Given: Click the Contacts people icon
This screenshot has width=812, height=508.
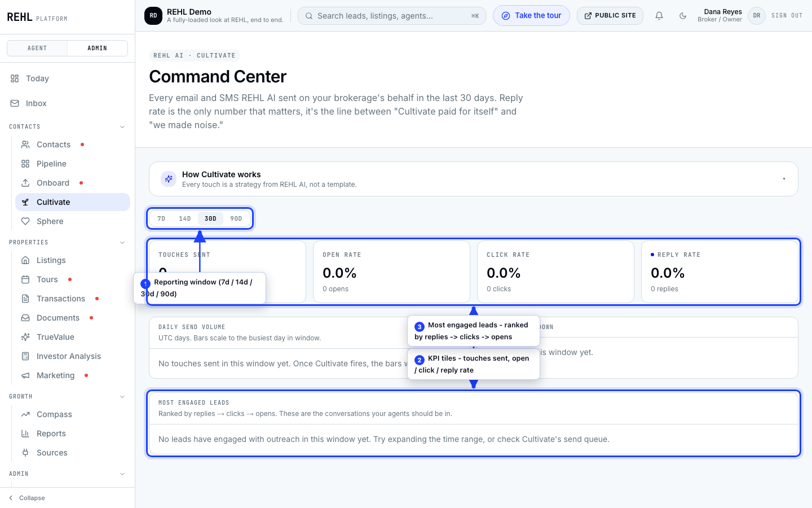Looking at the screenshot, I should (x=25, y=144).
